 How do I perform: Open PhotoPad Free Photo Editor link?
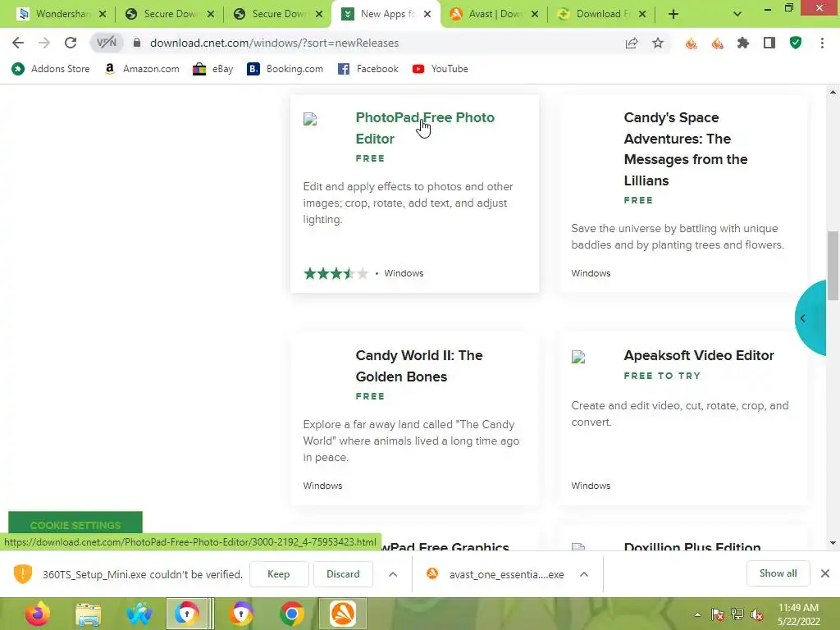(425, 128)
